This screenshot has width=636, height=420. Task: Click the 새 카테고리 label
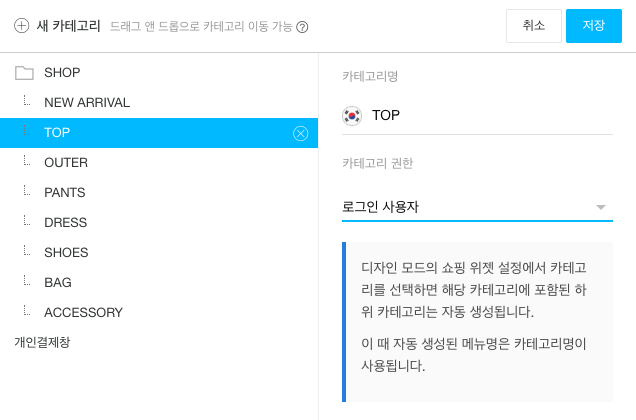tap(69, 26)
